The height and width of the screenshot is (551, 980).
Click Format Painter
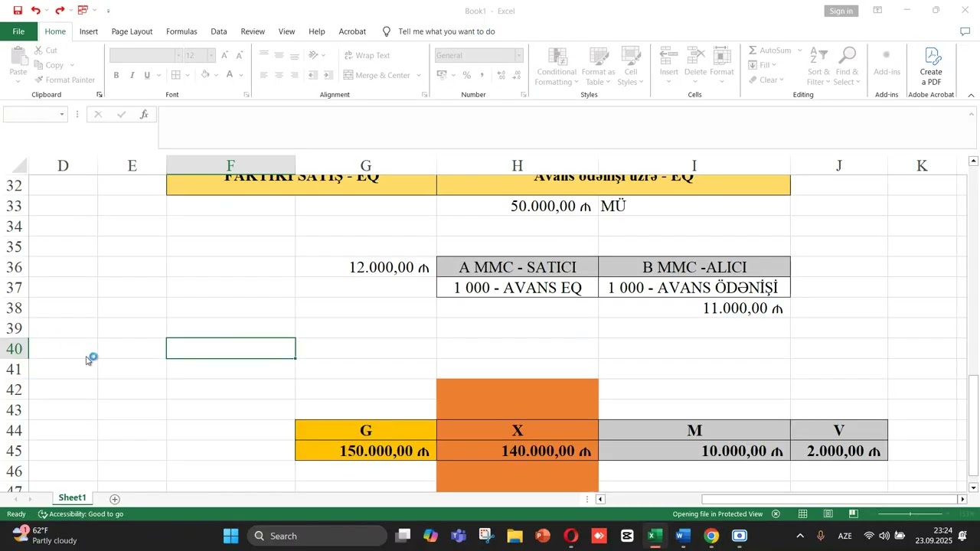[x=64, y=80]
